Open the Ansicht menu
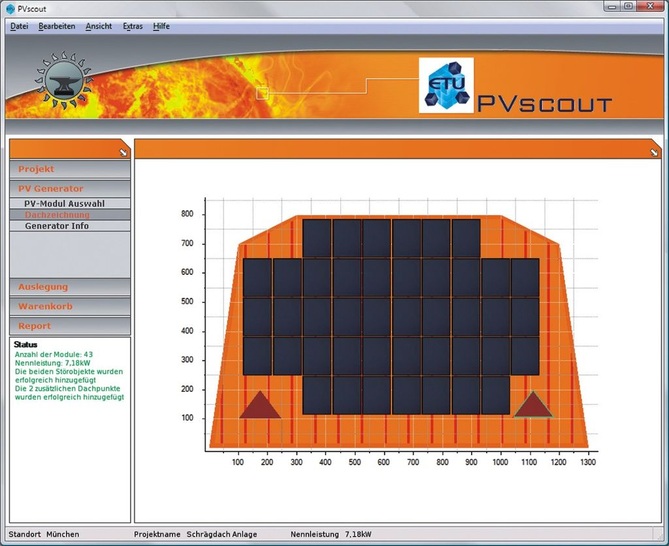Image resolution: width=669 pixels, height=546 pixels. coord(99,26)
